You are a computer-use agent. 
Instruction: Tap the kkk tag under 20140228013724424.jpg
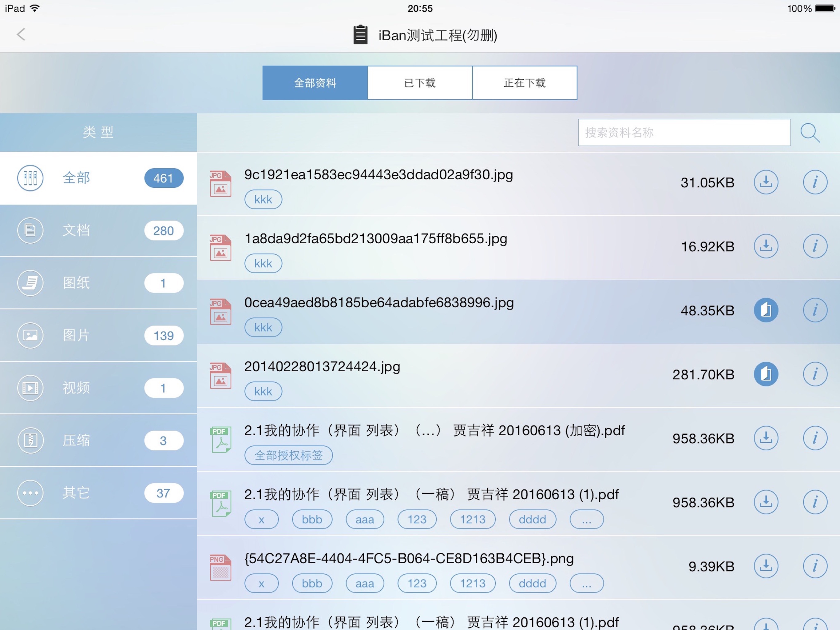point(263,391)
